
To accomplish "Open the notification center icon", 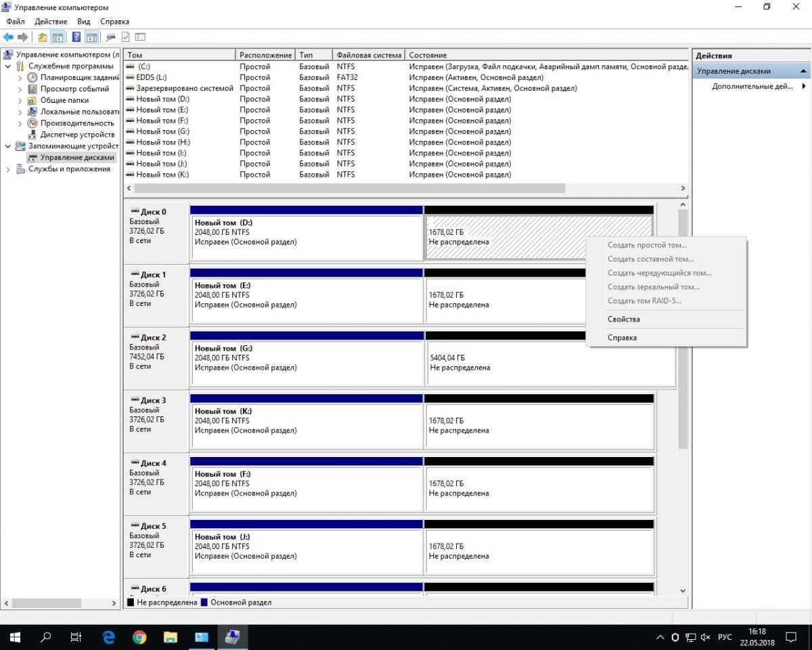I will [790, 637].
